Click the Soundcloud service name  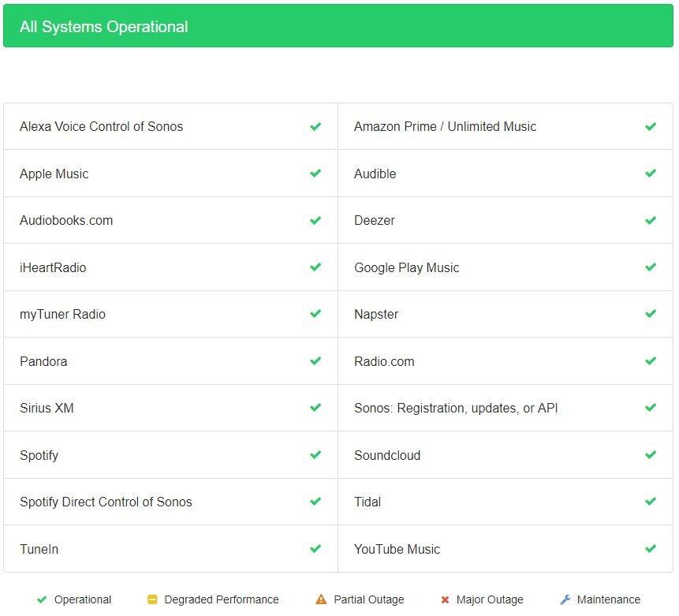point(387,455)
